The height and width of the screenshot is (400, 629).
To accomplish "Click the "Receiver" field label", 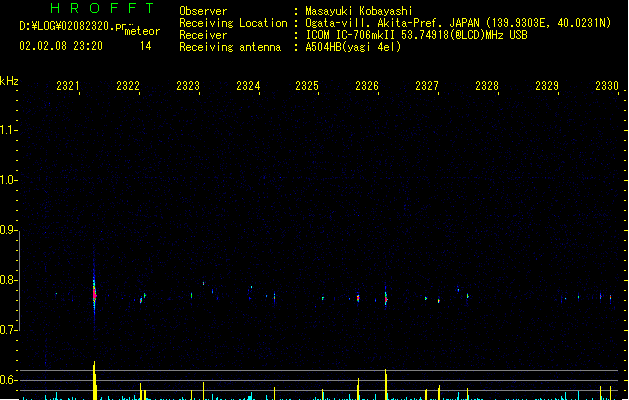I will point(203,35).
